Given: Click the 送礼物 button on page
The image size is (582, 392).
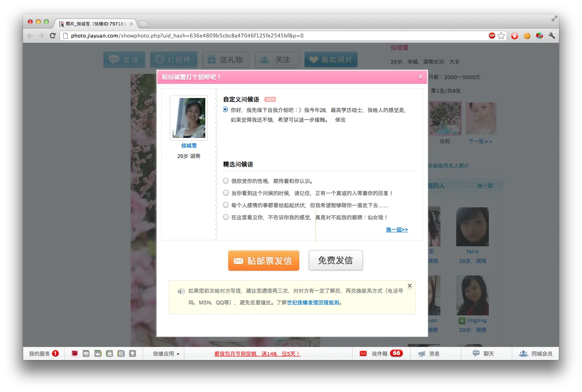Looking at the screenshot, I should pyautogui.click(x=226, y=60).
